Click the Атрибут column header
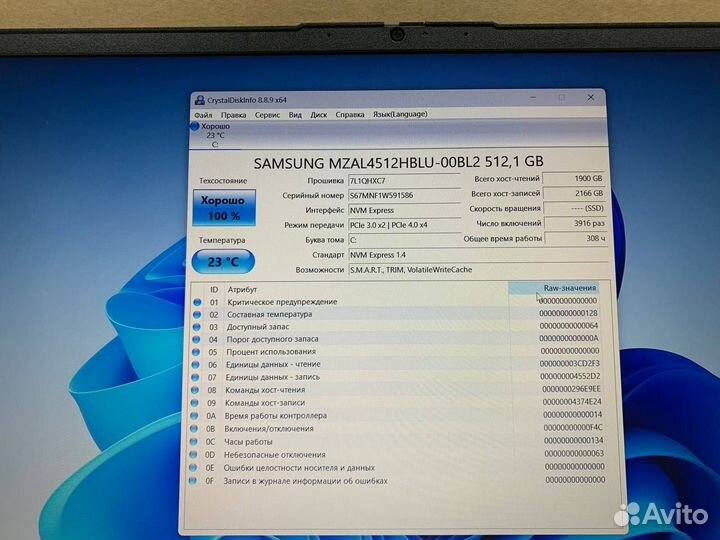Image resolution: width=720 pixels, height=540 pixels. click(x=242, y=290)
